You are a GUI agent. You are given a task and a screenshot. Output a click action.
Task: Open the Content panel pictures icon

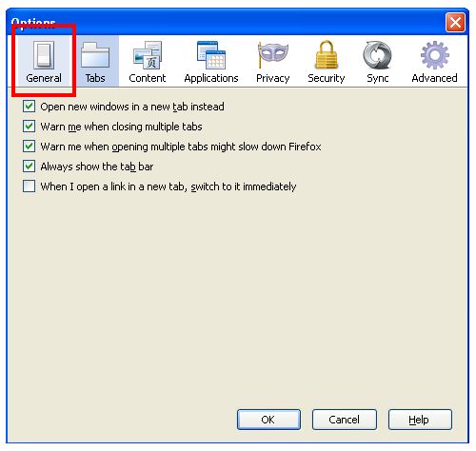(x=148, y=55)
